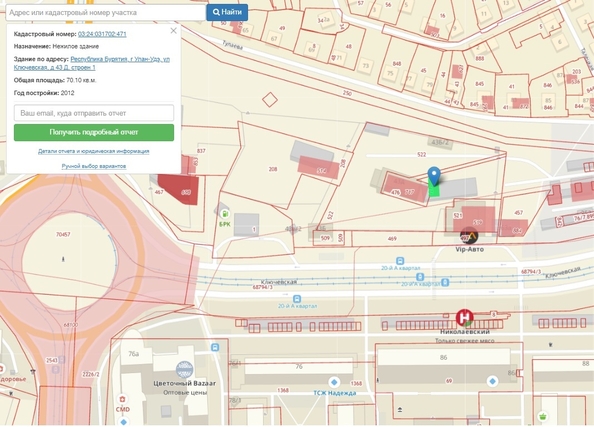
Task: Click the Только свежее мясо caption
Action: point(464,341)
